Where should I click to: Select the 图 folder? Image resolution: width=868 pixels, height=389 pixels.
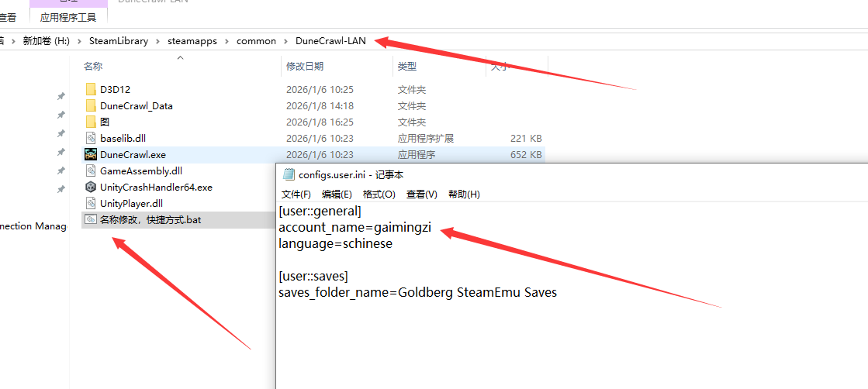tap(104, 122)
